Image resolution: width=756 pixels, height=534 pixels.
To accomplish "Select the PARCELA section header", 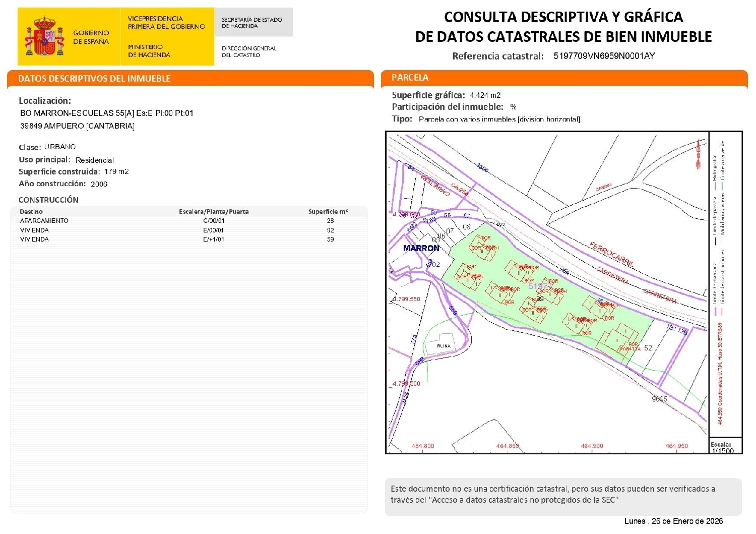I will [x=410, y=78].
